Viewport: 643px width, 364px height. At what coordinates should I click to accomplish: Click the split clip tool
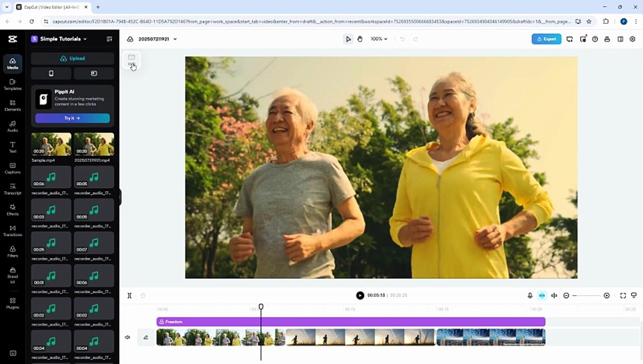click(129, 295)
